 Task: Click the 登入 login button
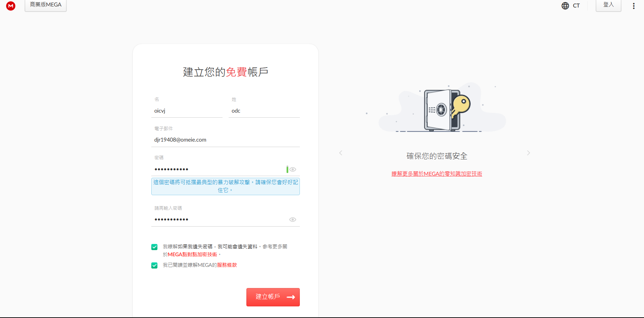pyautogui.click(x=608, y=5)
